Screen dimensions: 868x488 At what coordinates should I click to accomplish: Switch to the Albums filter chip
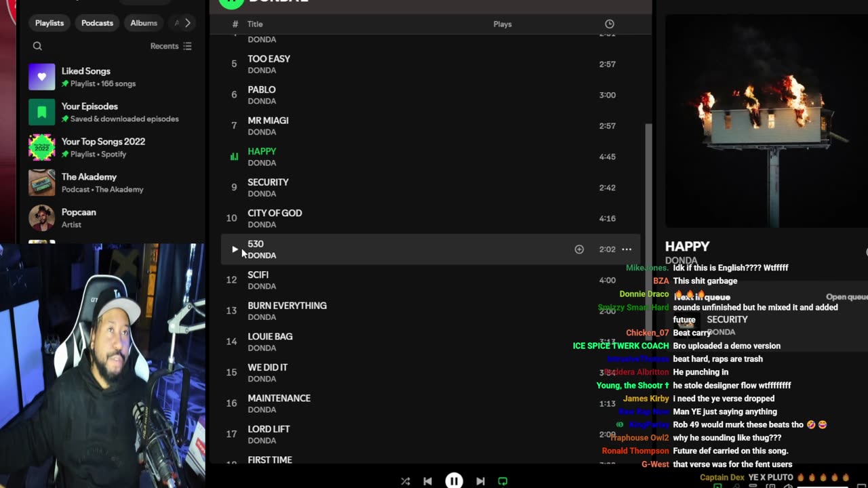pyautogui.click(x=144, y=23)
